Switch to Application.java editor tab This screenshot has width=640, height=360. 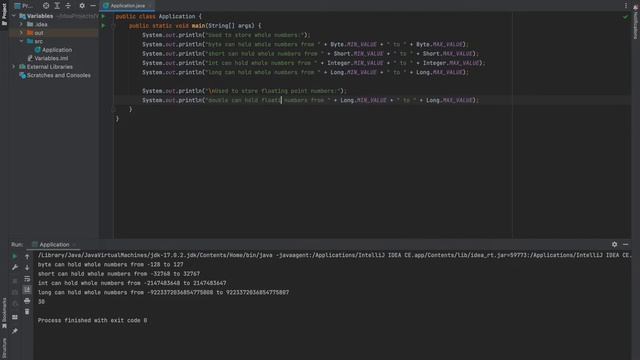click(x=127, y=6)
